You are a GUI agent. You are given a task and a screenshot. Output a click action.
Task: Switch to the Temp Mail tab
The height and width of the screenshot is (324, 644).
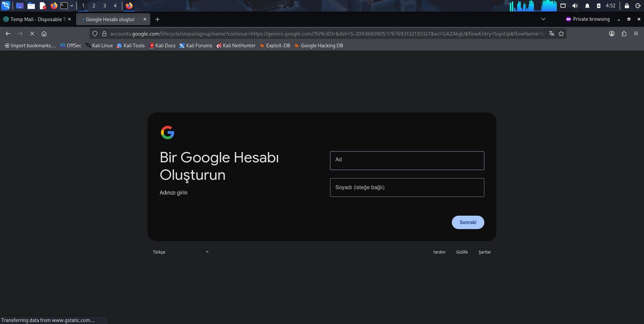tap(38, 19)
